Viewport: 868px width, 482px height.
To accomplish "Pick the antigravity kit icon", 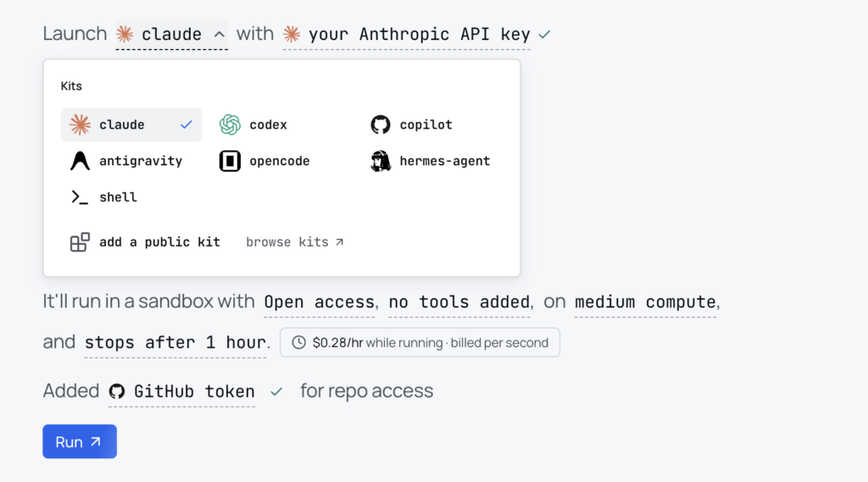I will [x=80, y=161].
